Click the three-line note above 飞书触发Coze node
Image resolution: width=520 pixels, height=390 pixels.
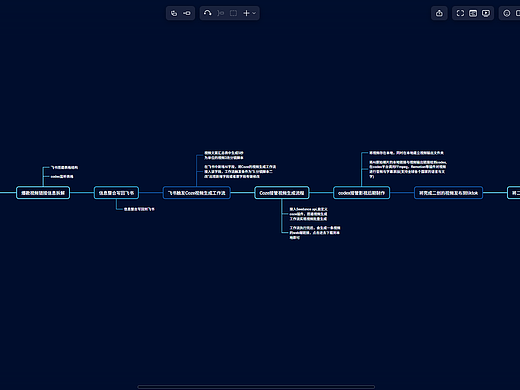(x=240, y=171)
